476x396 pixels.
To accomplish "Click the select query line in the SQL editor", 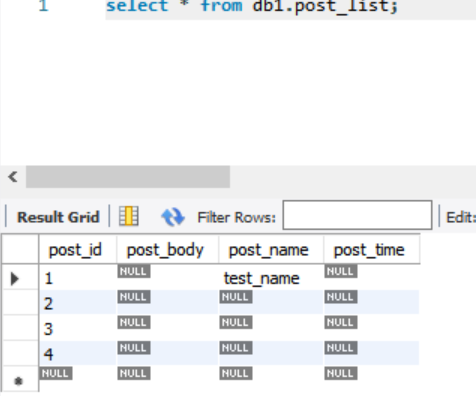I will click(252, 7).
